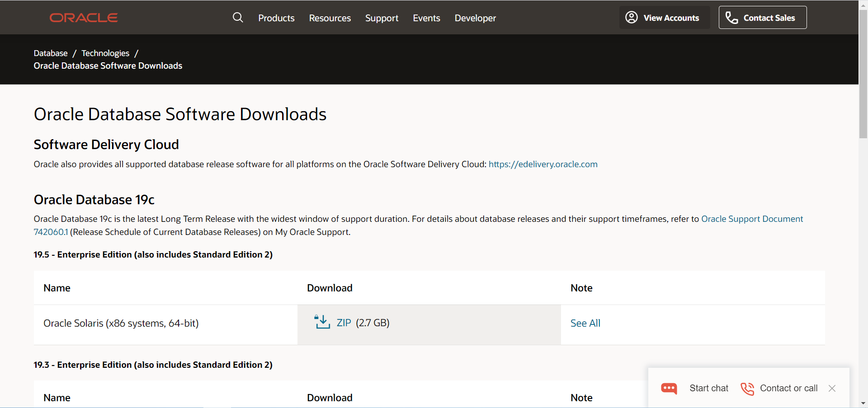Click the scrollbar down arrow

pos(863,403)
